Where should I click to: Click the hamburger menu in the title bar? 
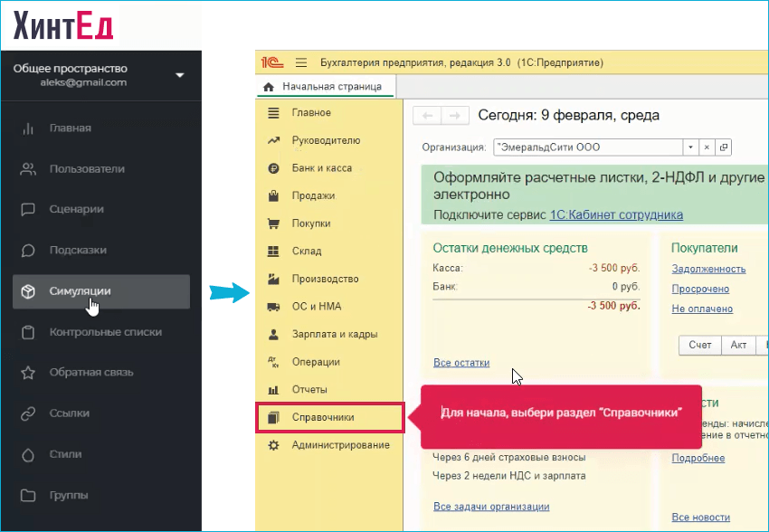coord(301,62)
